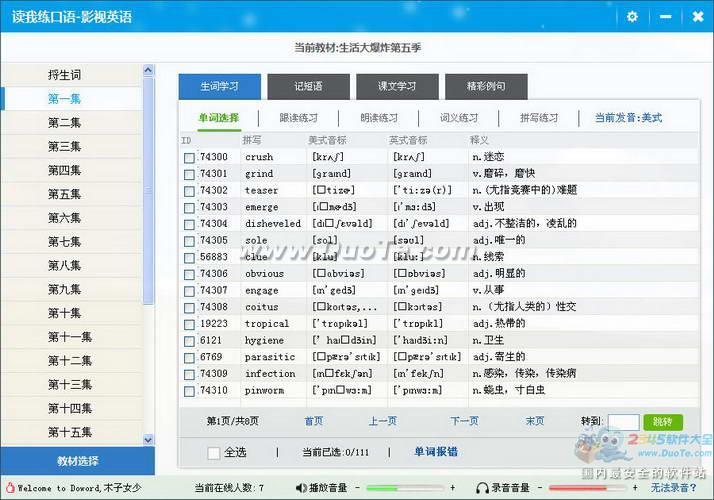
Task: Click the green 跳转 button
Action: click(663, 422)
